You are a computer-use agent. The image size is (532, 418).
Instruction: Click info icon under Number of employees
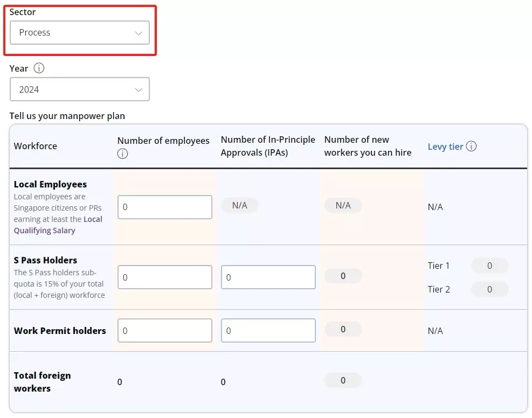[x=122, y=154]
